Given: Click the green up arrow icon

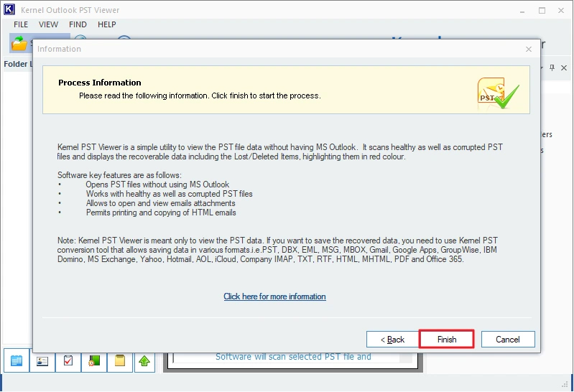Looking at the screenshot, I should [144, 362].
